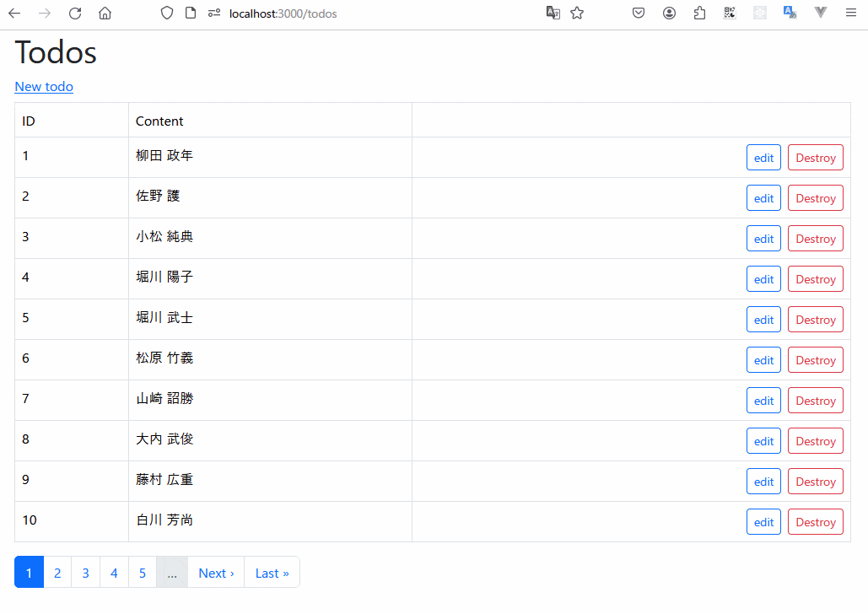Click Destroy for todo 佐野 護
868x614 pixels.
816,198
